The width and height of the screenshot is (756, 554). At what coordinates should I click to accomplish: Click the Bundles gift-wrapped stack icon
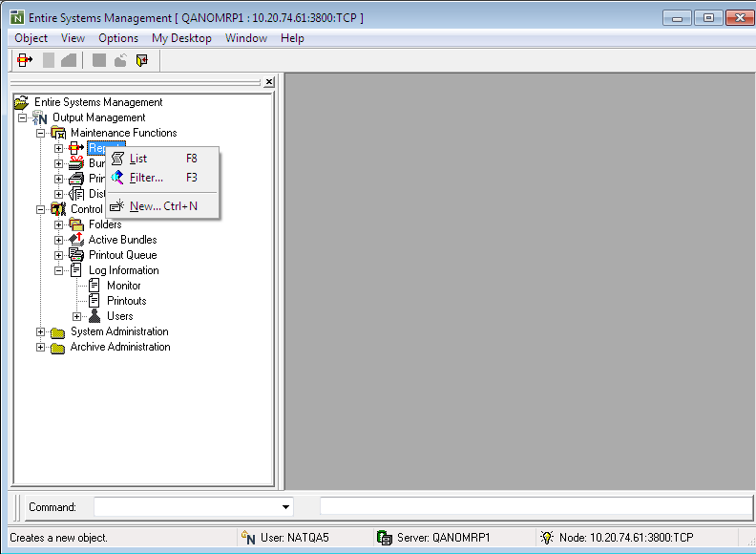pos(76,163)
